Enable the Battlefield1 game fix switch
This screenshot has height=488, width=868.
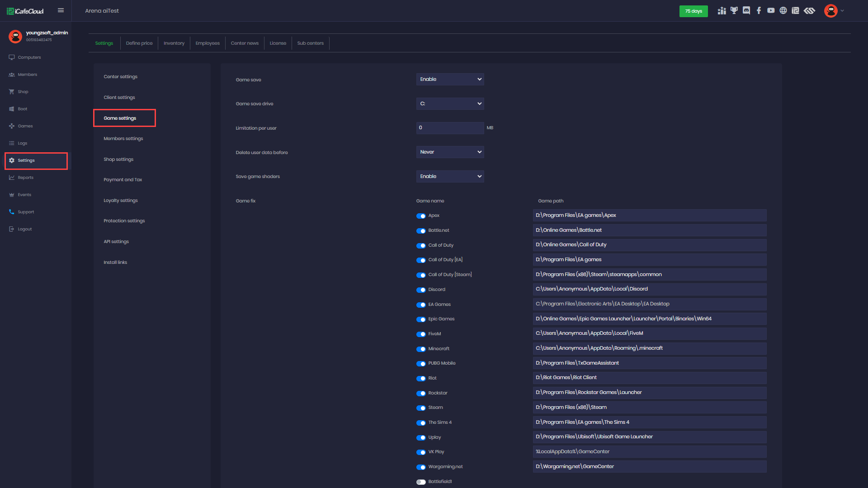pyautogui.click(x=421, y=482)
